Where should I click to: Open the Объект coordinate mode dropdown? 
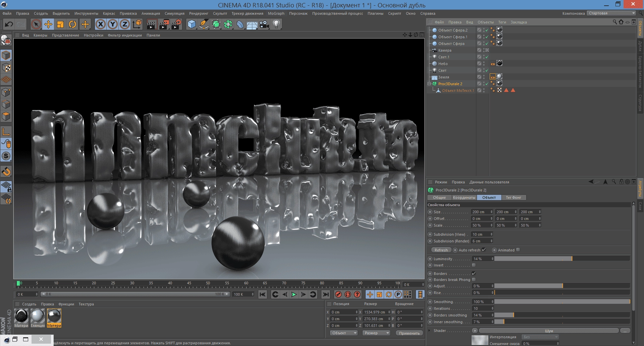coord(344,333)
